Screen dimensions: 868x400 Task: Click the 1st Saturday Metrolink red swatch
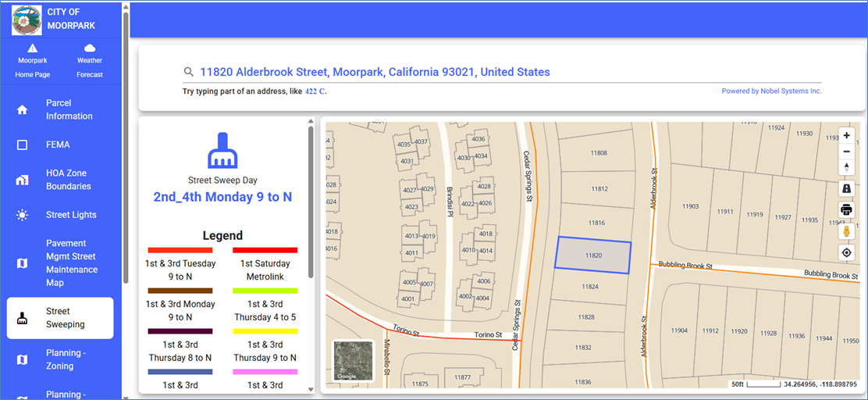(x=265, y=250)
